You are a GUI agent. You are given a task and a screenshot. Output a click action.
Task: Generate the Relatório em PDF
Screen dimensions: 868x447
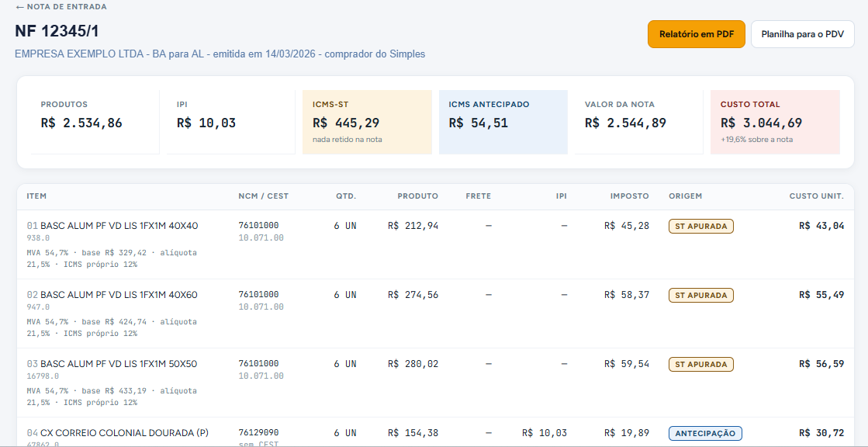tap(697, 34)
